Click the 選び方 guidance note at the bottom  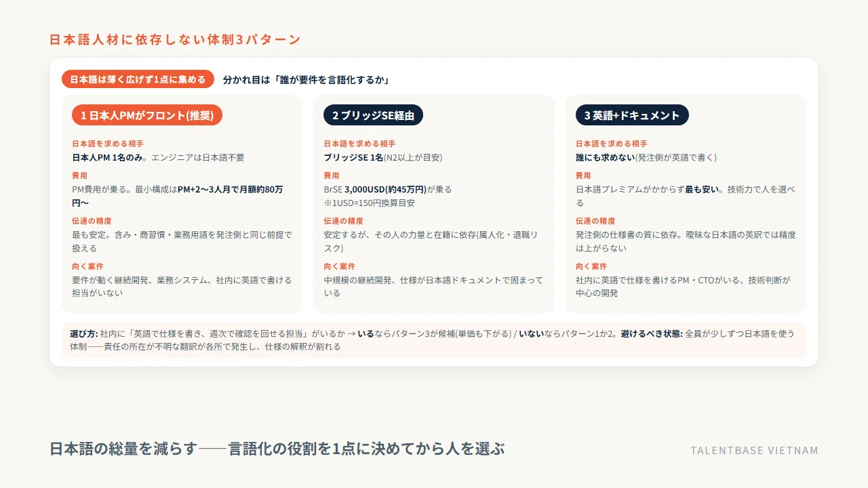coord(434,340)
